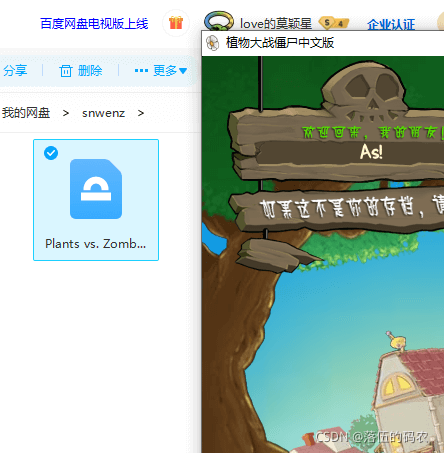This screenshot has height=453, width=444.
Task: Click the gold membership level badge
Action: [334, 23]
